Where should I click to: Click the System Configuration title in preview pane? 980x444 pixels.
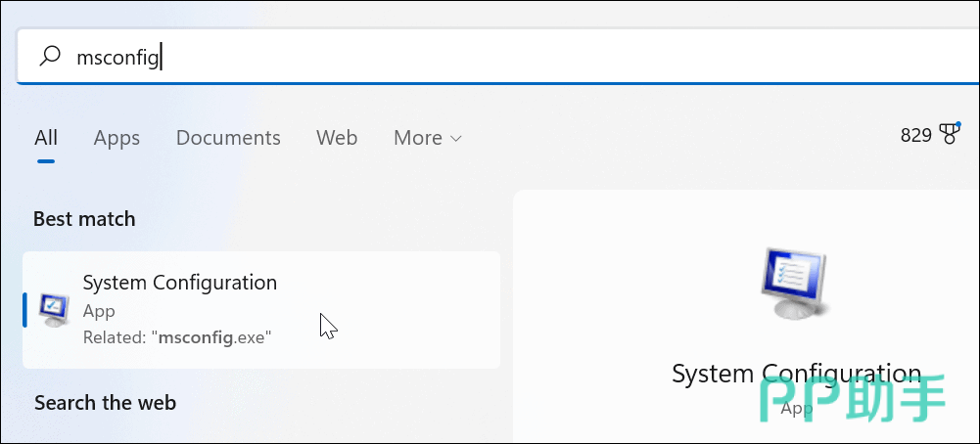[796, 374]
